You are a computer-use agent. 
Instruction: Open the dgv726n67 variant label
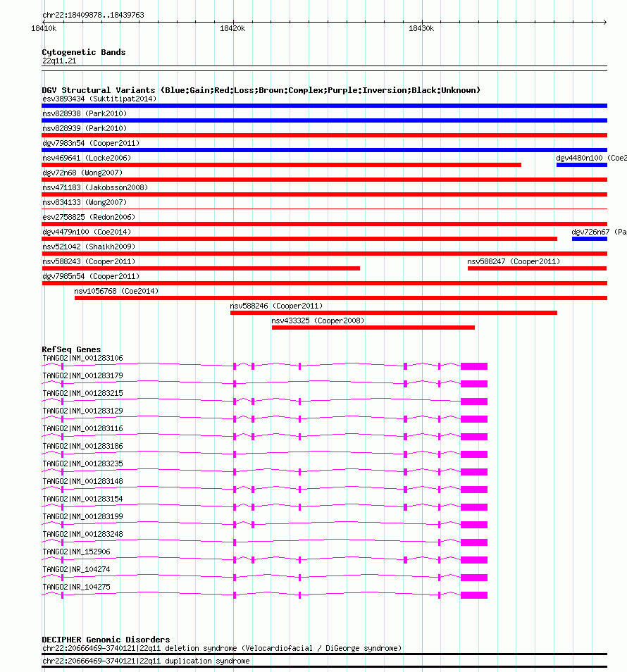click(x=599, y=232)
